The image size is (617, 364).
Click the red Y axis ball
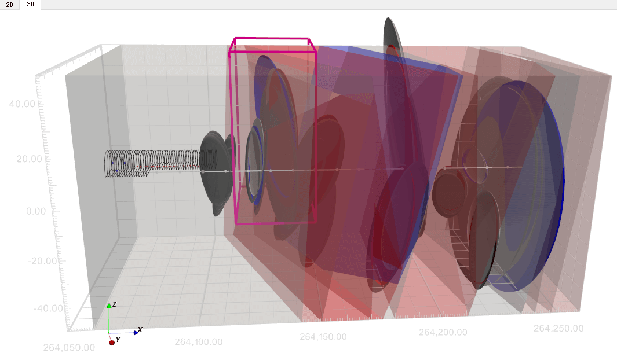tap(111, 343)
